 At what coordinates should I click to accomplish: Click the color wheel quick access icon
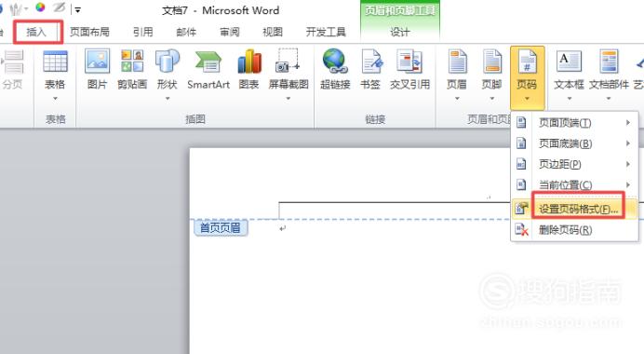[x=40, y=7]
